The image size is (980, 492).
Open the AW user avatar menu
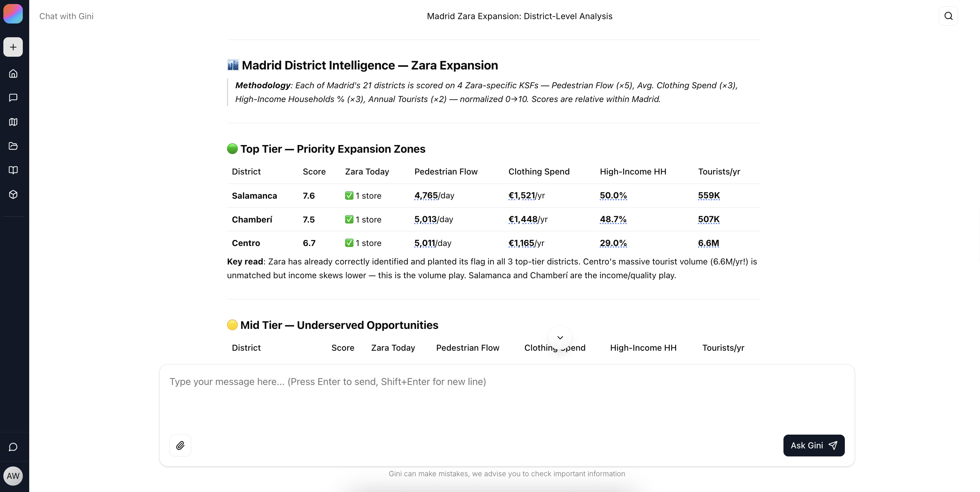pos(13,476)
